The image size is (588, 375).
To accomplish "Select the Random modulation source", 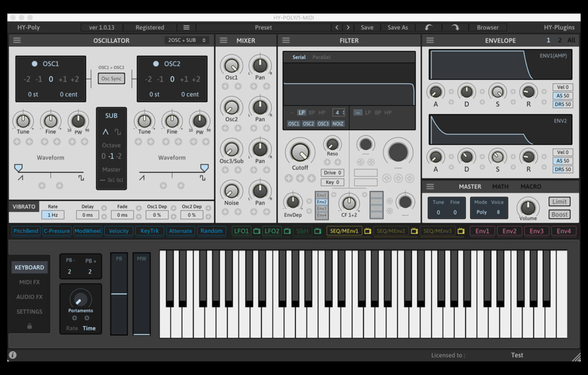I will [212, 231].
